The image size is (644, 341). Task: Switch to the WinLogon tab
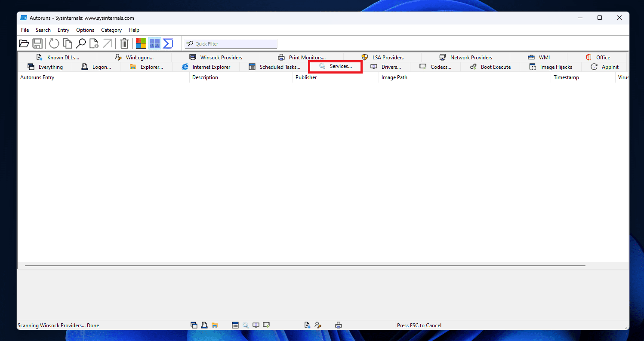pyautogui.click(x=134, y=57)
